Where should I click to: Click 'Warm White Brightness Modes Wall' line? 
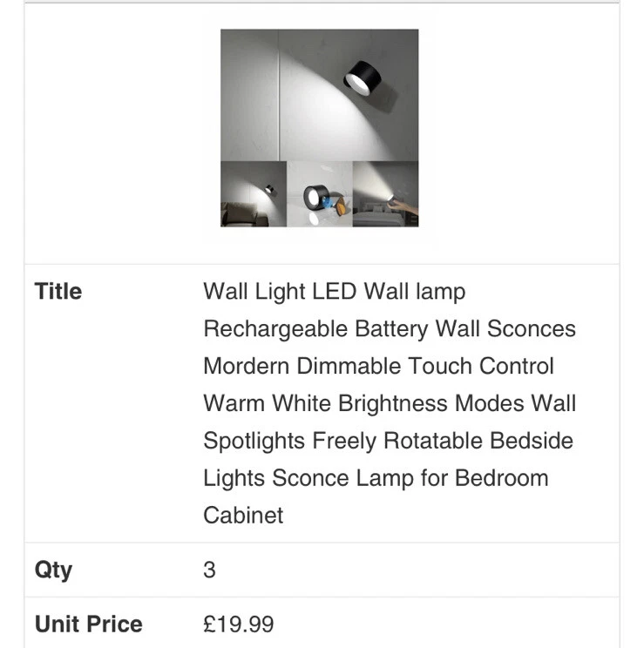390,403
